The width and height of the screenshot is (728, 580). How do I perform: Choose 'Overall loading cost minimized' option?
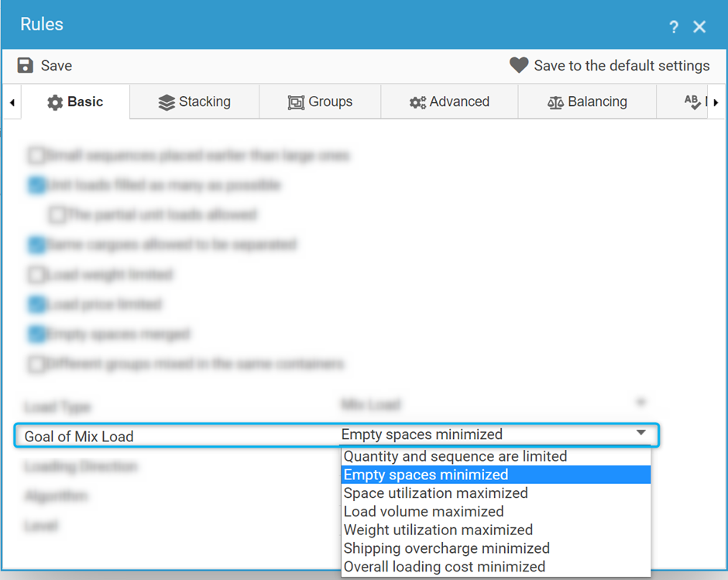pyautogui.click(x=496, y=567)
